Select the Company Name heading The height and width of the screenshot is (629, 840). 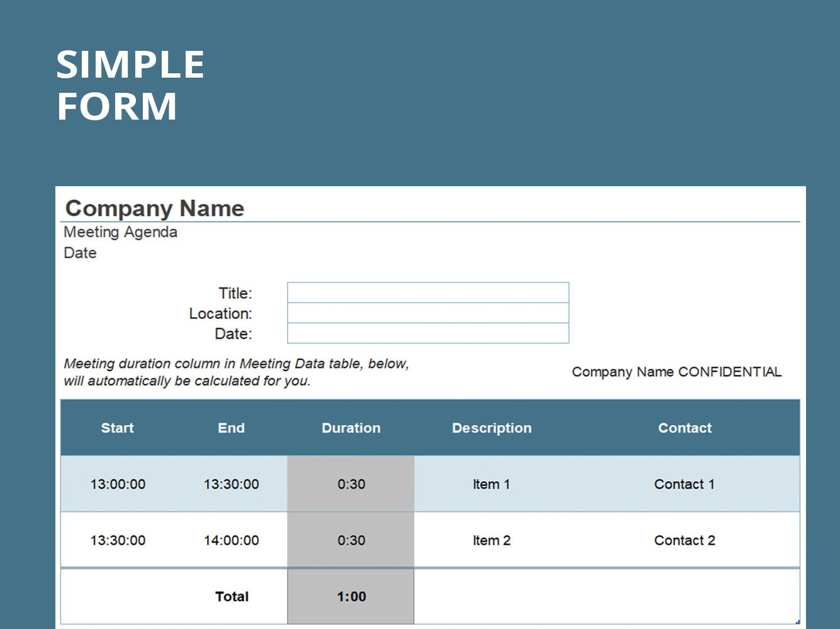(154, 208)
